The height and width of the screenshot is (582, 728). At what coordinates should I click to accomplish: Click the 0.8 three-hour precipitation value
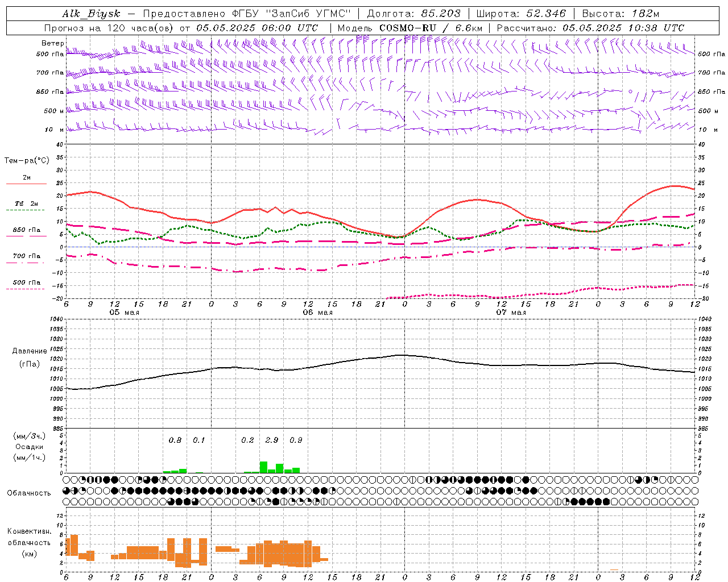(175, 440)
